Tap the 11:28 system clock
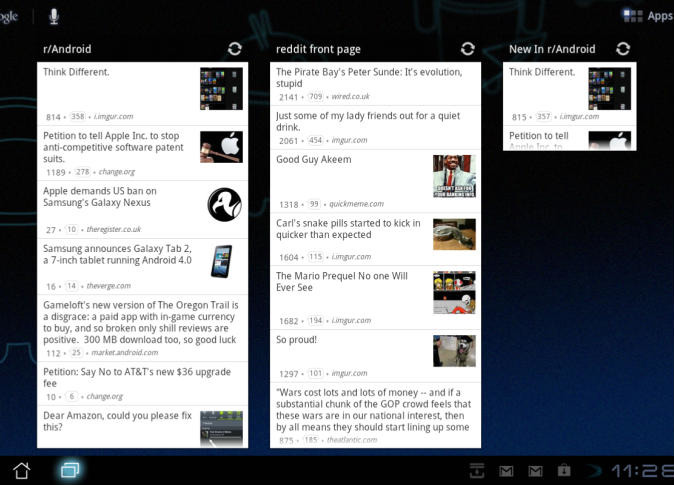 tap(640, 469)
